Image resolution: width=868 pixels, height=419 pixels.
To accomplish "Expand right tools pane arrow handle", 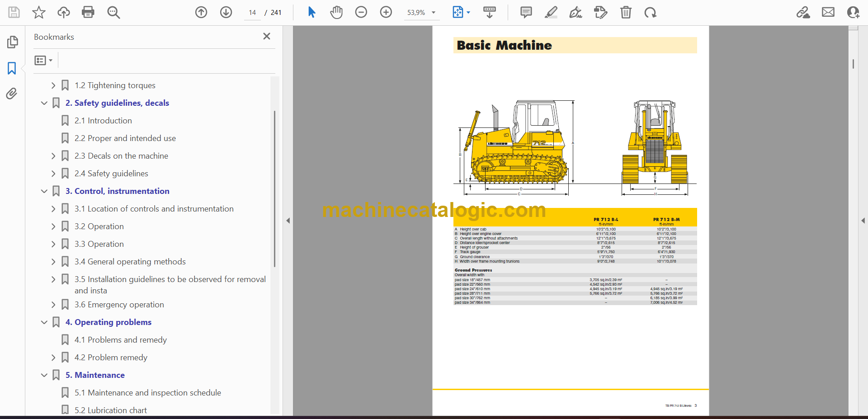I will click(x=863, y=221).
